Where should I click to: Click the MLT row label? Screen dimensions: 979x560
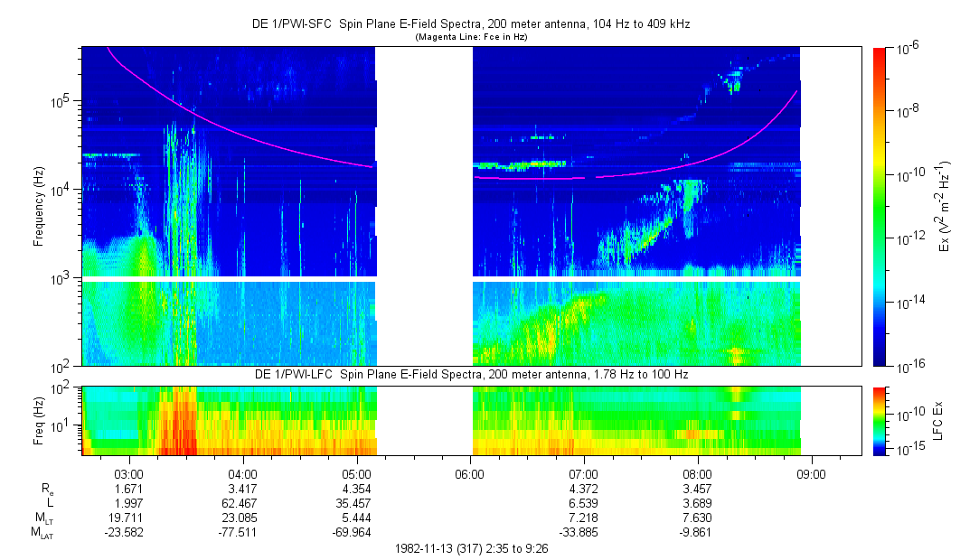click(x=43, y=518)
